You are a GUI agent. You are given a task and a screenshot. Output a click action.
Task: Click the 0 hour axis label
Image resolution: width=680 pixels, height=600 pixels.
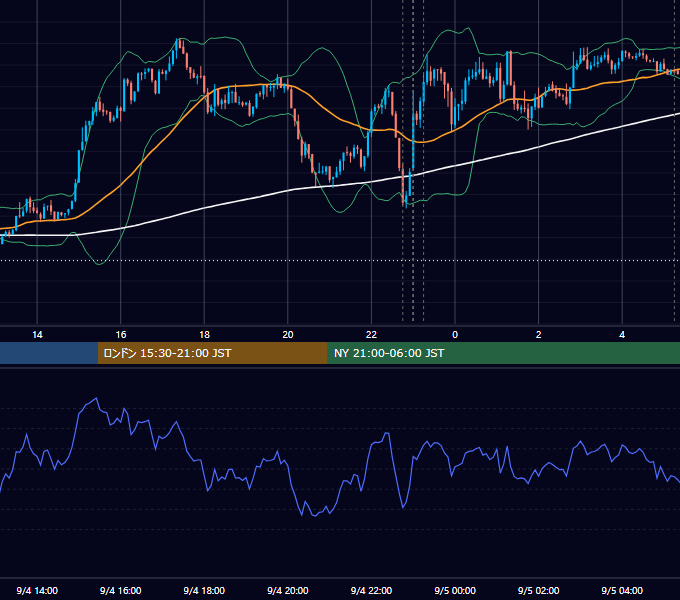tap(455, 335)
